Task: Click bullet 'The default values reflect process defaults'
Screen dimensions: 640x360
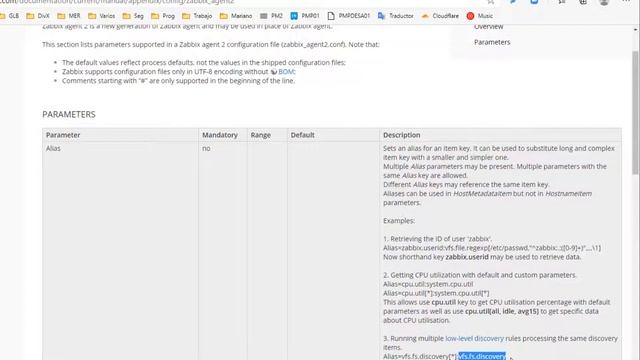Action: (204, 62)
